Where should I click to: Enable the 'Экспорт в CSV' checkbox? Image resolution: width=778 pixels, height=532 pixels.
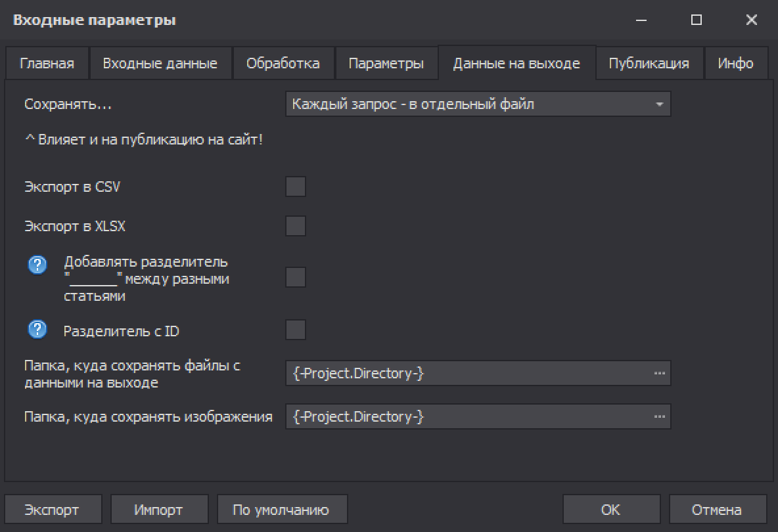tap(296, 187)
